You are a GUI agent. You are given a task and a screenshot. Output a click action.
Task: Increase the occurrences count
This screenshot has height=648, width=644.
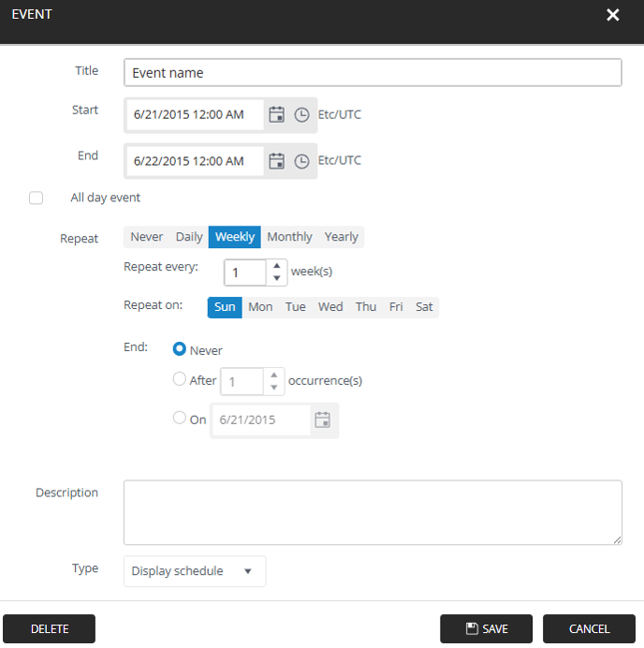(274, 375)
